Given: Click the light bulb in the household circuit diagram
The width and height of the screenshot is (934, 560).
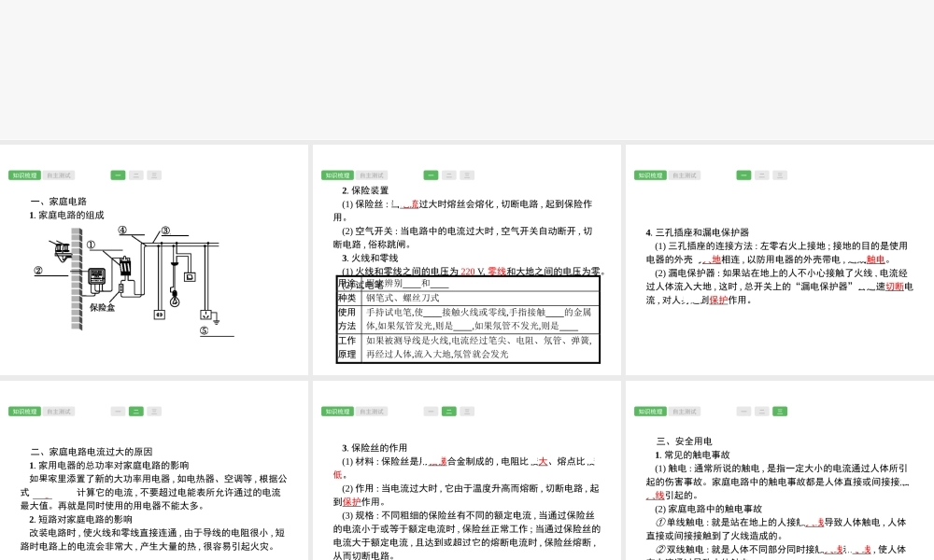Looking at the screenshot, I should click(174, 300).
